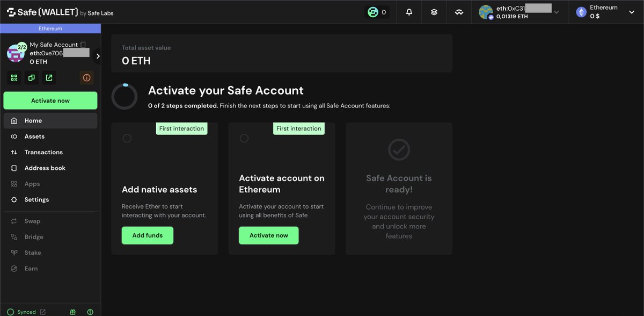Click the Apps grid icon
This screenshot has height=316, width=644.
pos(14,184)
